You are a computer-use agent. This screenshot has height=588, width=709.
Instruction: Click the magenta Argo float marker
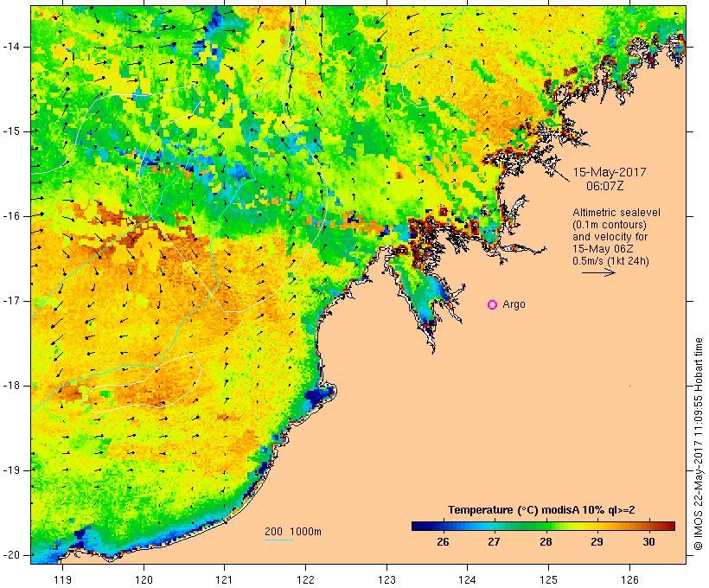coord(493,305)
